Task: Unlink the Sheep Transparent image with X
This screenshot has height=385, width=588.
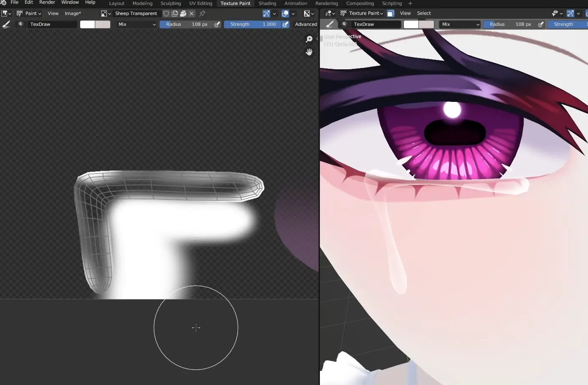Action: 192,13
